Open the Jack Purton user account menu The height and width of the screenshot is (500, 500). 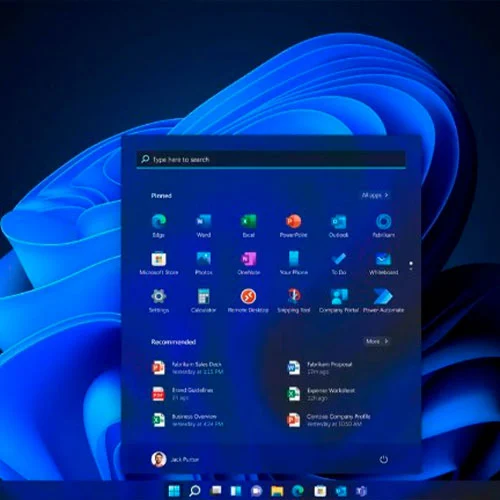coord(175,459)
